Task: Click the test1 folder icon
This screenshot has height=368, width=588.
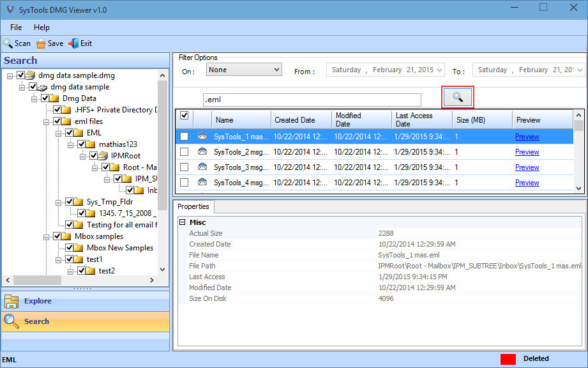Action: click(79, 259)
